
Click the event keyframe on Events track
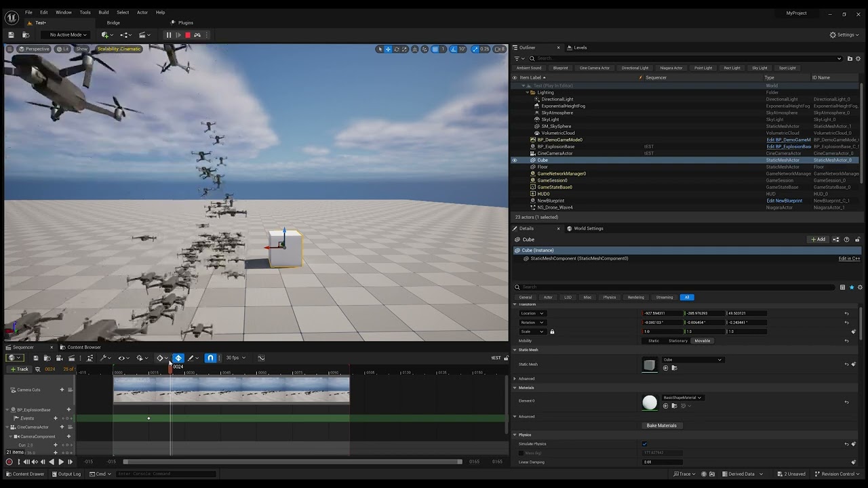coord(149,418)
